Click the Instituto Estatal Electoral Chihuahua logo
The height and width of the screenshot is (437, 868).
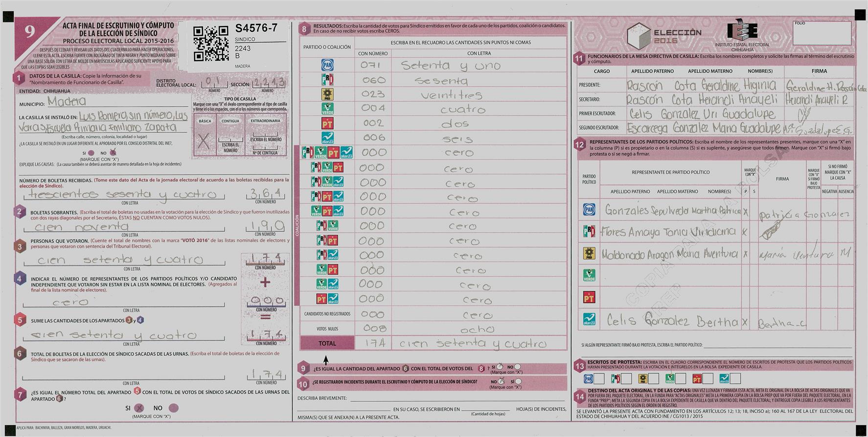coord(742,32)
